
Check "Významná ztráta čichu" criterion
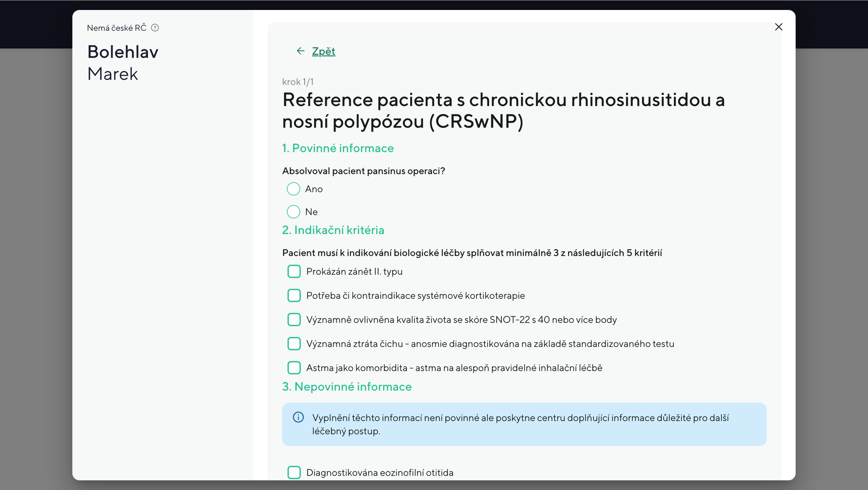(x=294, y=343)
